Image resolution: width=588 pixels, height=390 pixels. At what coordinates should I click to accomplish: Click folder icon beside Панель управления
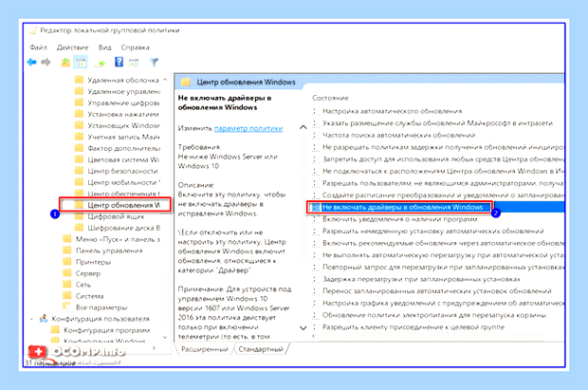click(x=67, y=250)
